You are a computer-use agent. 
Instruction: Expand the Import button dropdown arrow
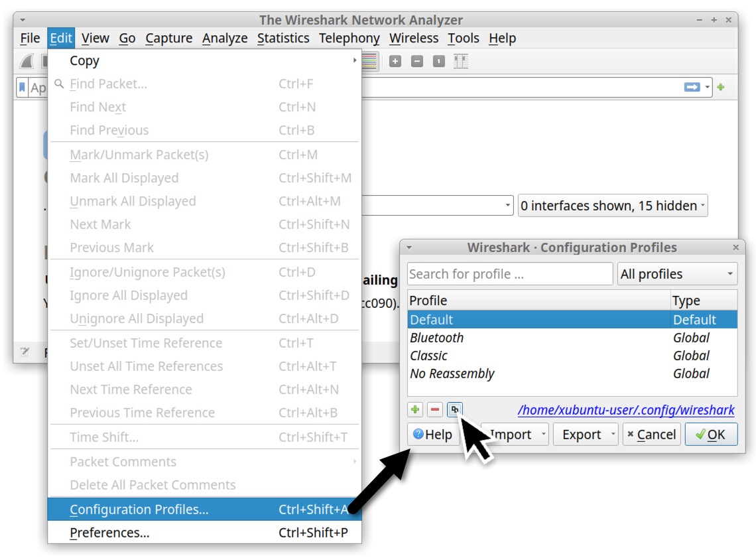(543, 434)
